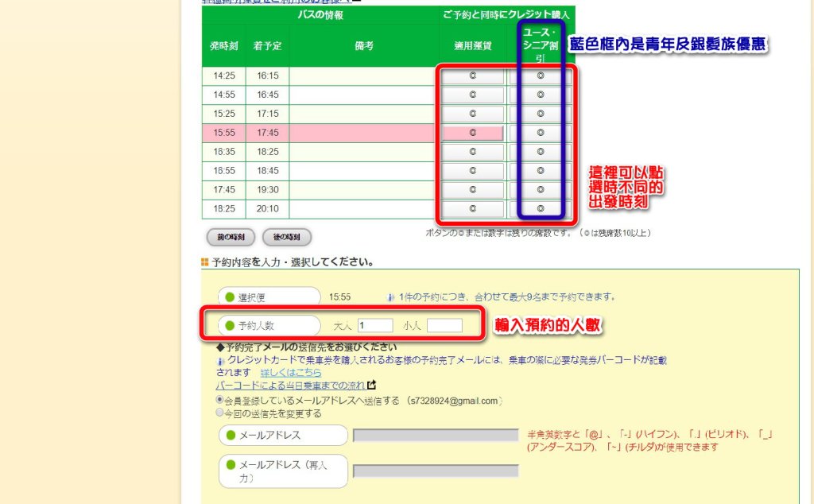Screen dimensions: 814x504
Task: Select regular fare for the 14:55 bus
Action: pos(472,95)
